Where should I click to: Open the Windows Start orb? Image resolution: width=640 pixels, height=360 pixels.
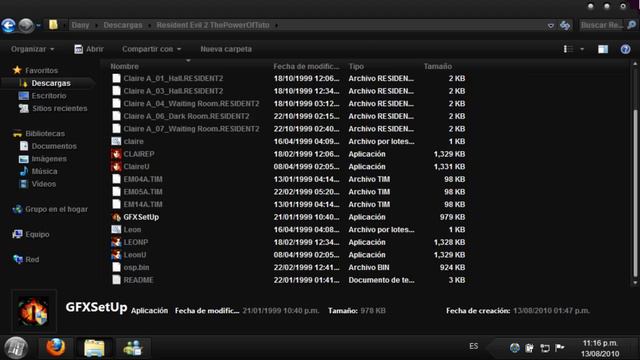[16, 348]
